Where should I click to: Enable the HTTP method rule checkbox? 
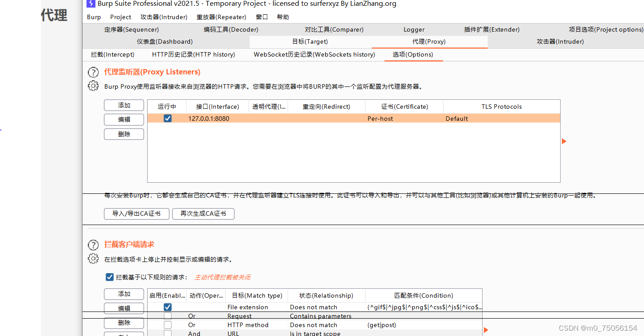168,325
